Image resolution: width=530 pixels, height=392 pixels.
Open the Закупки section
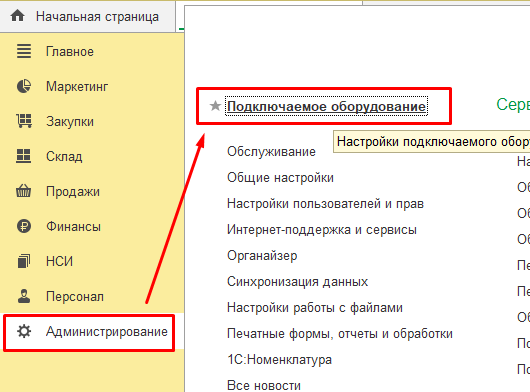[x=70, y=122]
